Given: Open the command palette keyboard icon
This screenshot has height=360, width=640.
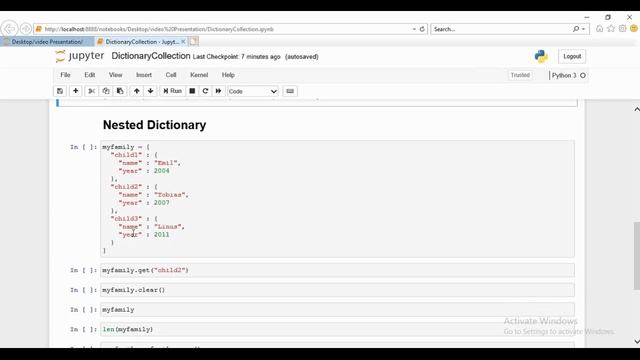Looking at the screenshot, I should [290, 91].
